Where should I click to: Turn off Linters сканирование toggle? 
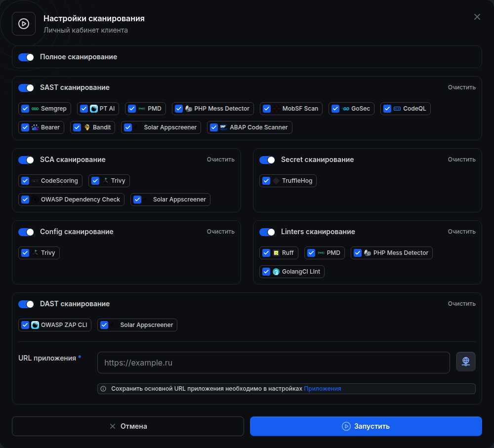pyautogui.click(x=267, y=232)
